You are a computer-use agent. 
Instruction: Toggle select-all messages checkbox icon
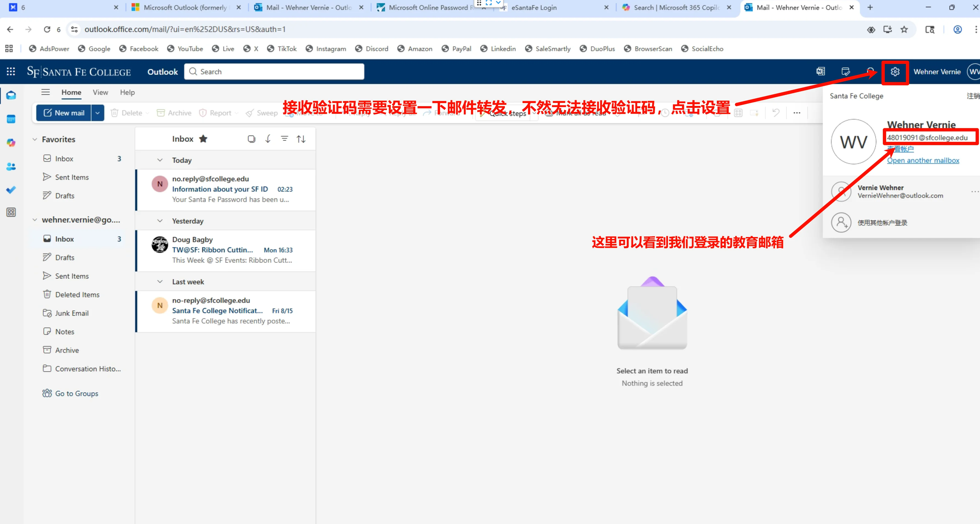click(251, 139)
